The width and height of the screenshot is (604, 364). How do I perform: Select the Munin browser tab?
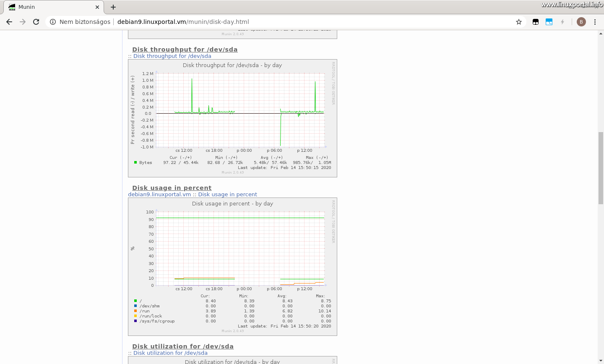click(50, 7)
